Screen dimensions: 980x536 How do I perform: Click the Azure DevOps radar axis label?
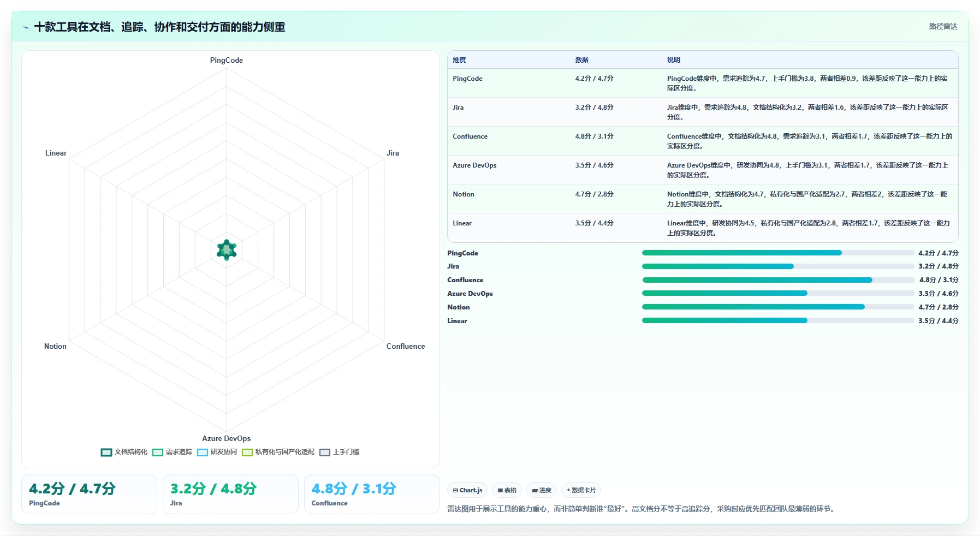click(227, 438)
